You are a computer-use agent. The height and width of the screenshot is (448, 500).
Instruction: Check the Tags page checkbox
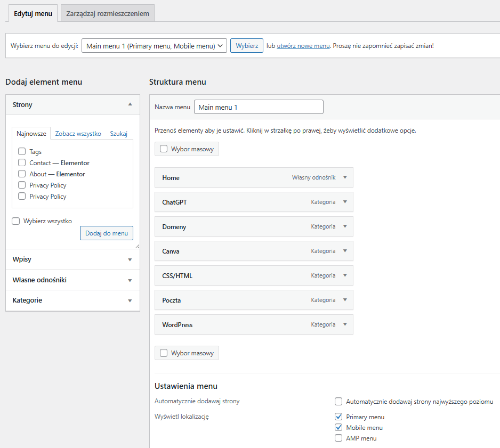point(22,152)
